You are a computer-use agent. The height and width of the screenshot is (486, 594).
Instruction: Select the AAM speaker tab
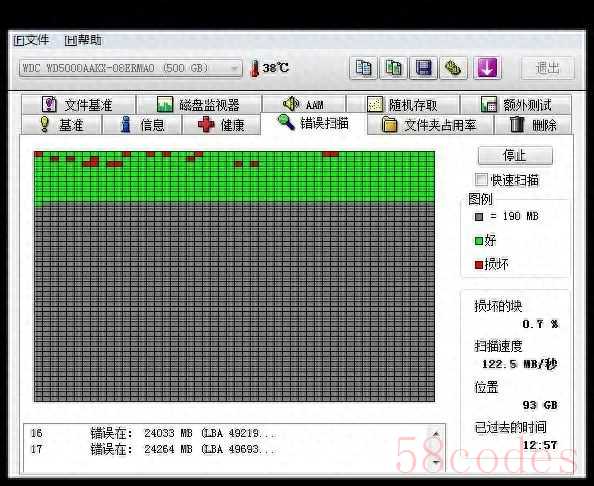(304, 104)
